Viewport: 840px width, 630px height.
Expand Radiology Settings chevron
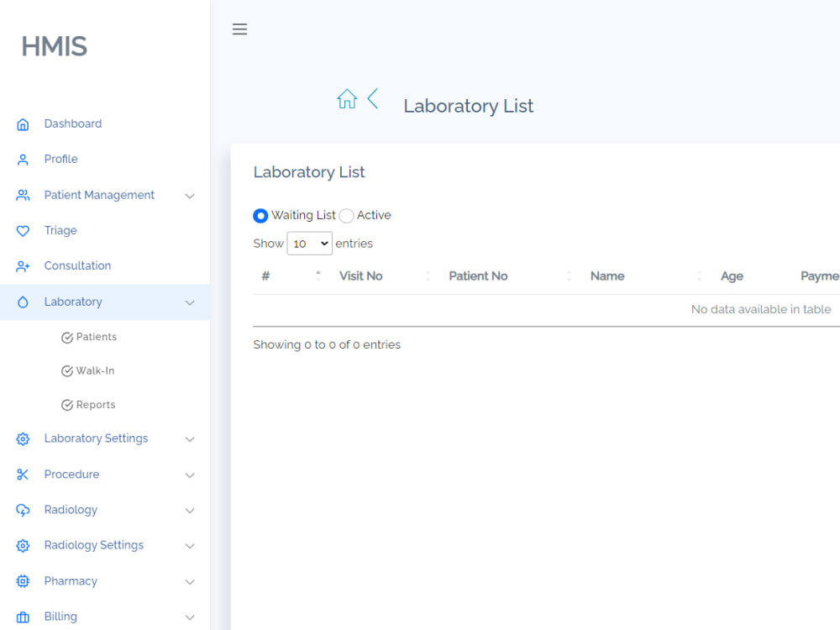tap(190, 546)
